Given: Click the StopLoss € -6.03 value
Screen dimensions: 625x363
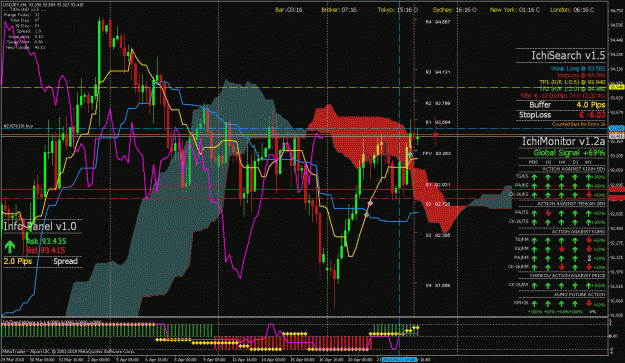Looking at the screenshot, I should 592,115.
